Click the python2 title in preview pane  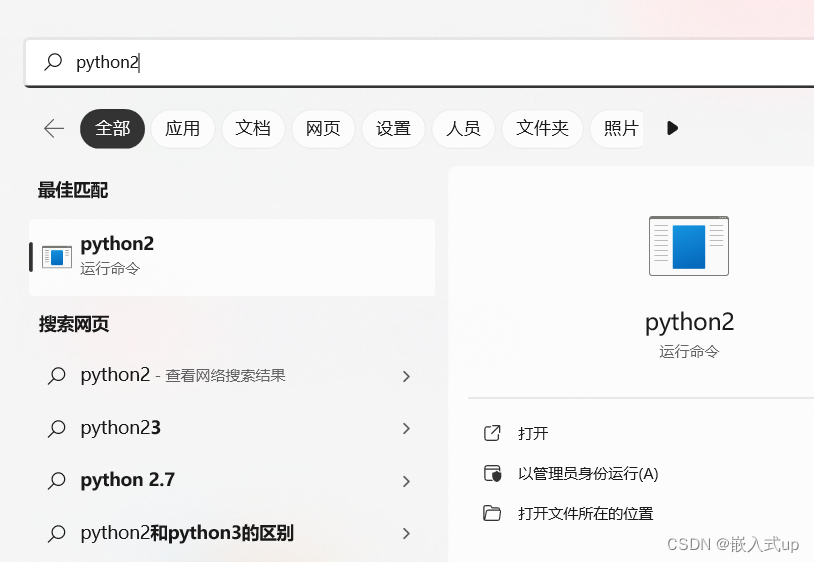(689, 323)
